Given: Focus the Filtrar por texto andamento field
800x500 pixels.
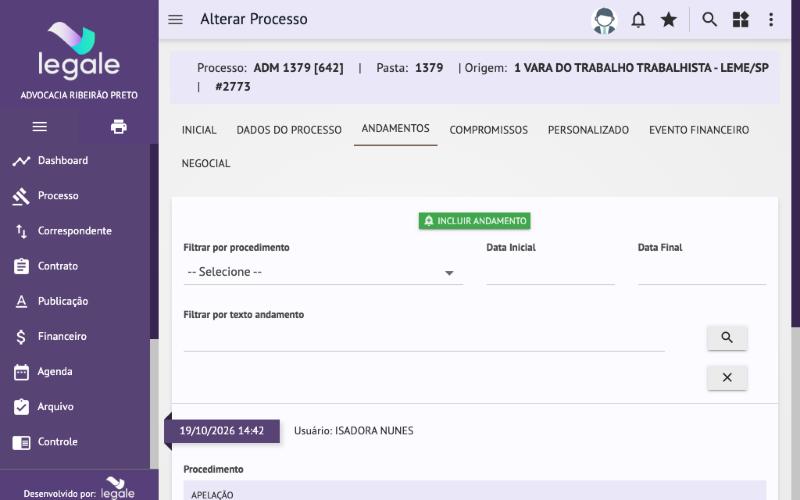Looking at the screenshot, I should tap(423, 339).
